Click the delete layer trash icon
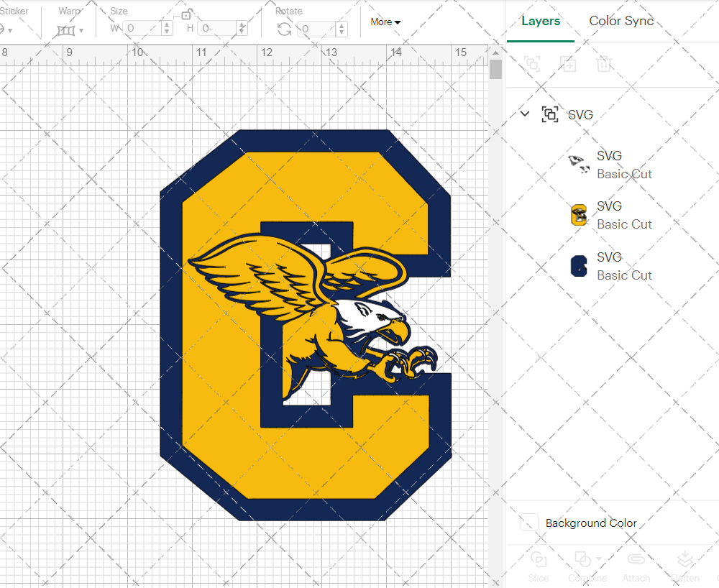 point(604,64)
